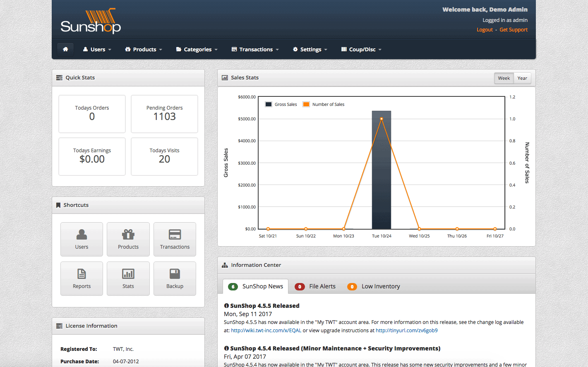588x367 pixels.
Task: Click the 'TWT, Inc.' registered value
Action: 123,349
